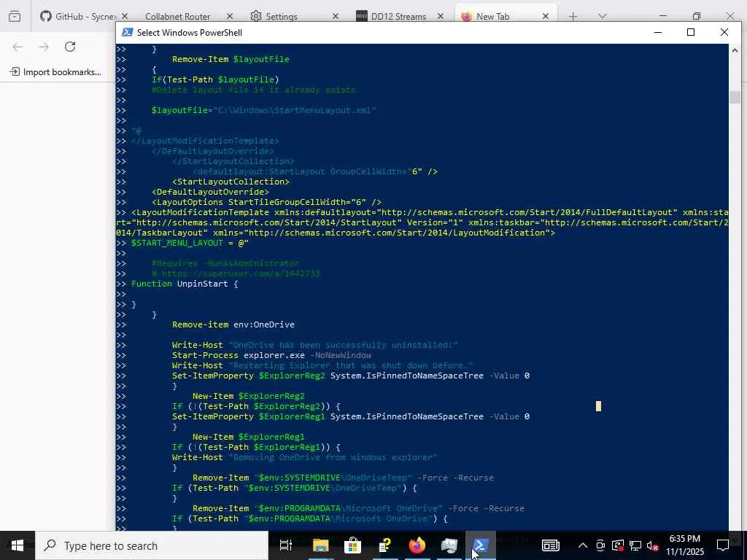Image resolution: width=747 pixels, height=560 pixels.
Task: Click '$START_MENU_LAYOUT = @"' line
Action: [x=190, y=243]
